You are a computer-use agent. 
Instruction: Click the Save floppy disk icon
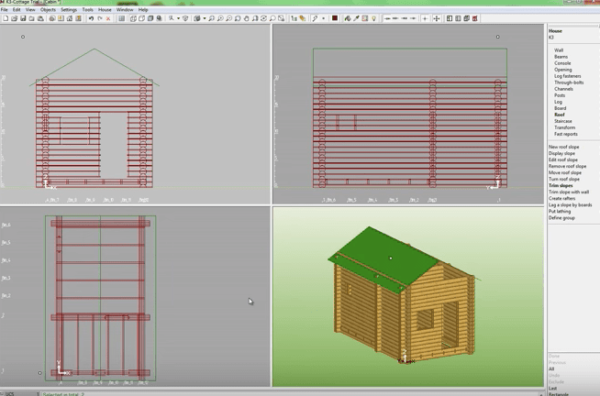point(23,18)
